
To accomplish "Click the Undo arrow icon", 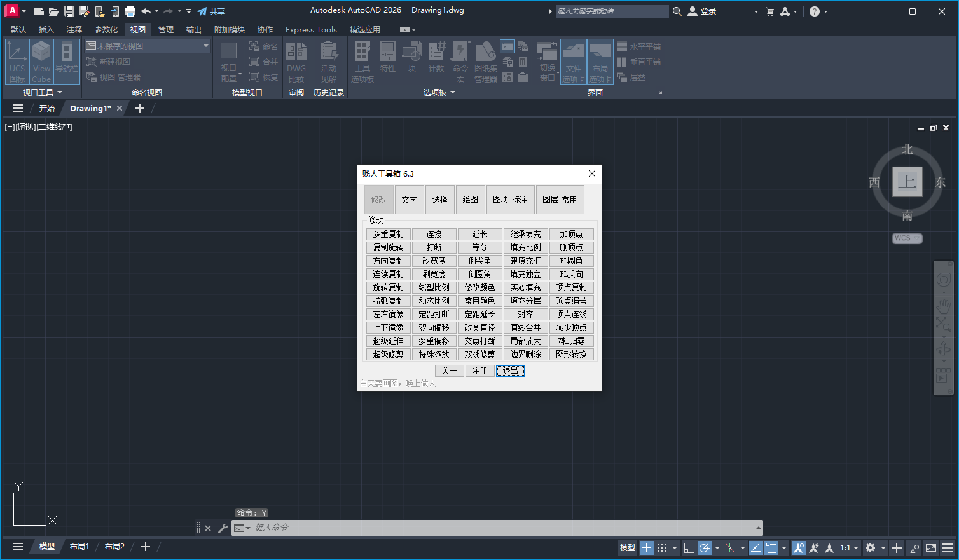I will (x=146, y=11).
